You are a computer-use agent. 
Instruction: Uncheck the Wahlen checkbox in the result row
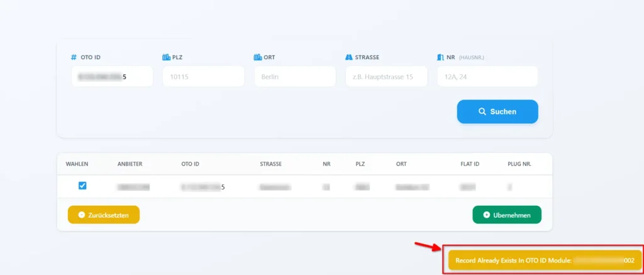click(x=82, y=186)
